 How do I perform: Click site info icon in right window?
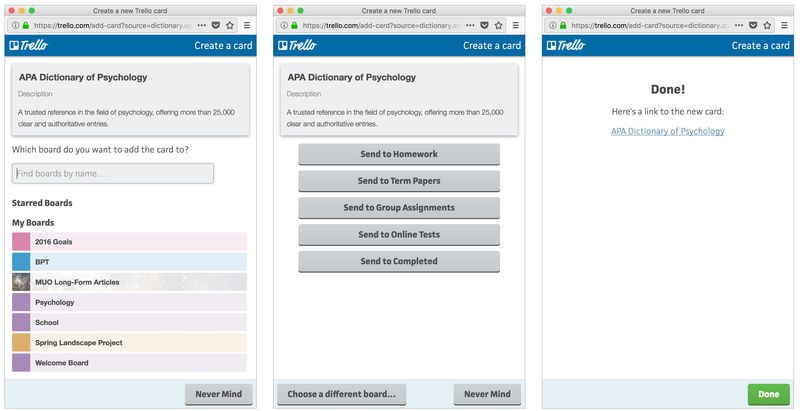553,25
